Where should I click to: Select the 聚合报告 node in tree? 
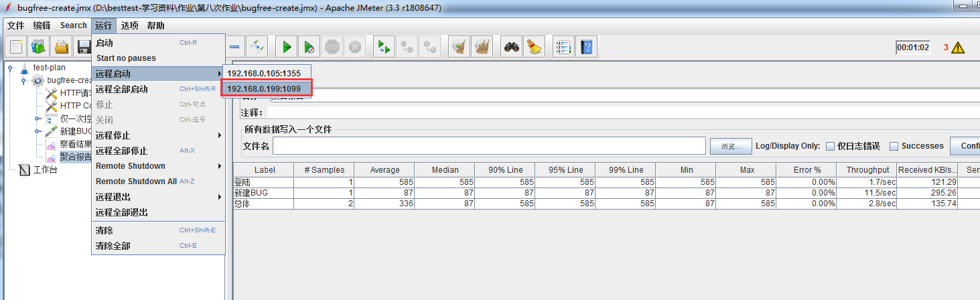(75, 157)
